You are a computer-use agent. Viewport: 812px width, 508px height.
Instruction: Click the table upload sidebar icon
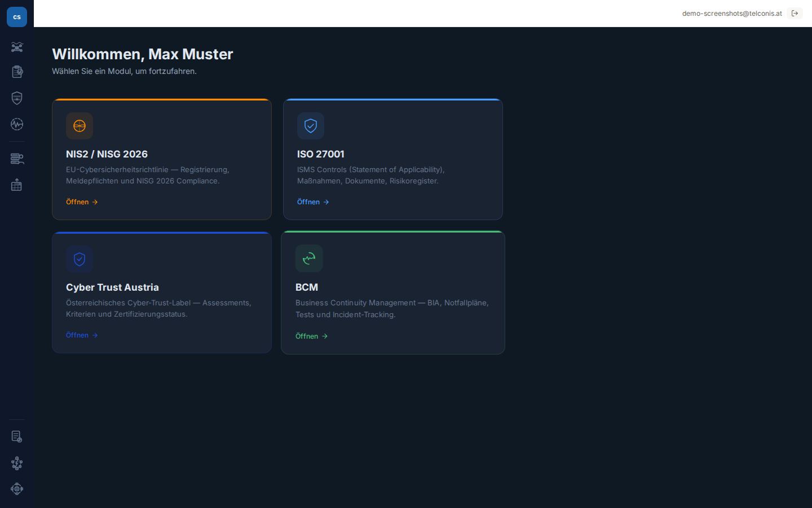point(17,185)
